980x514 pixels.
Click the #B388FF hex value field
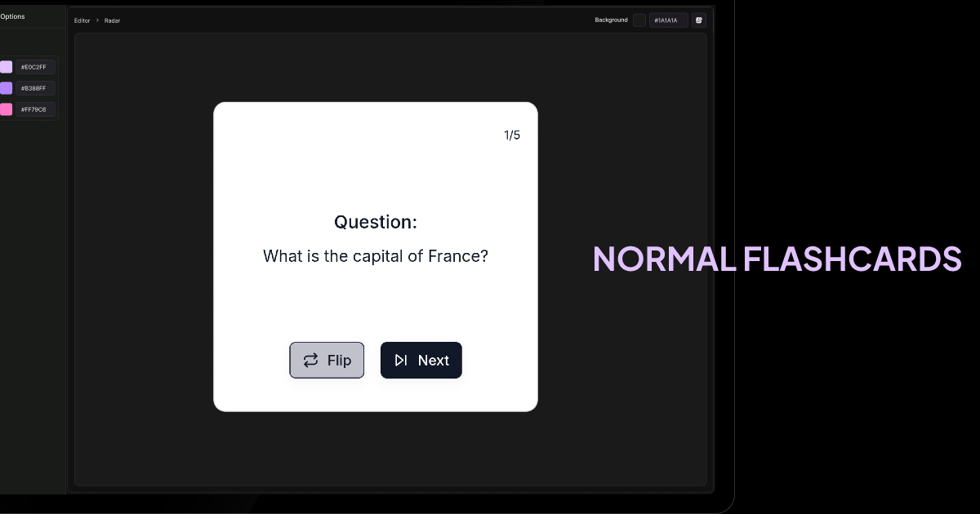(x=34, y=88)
